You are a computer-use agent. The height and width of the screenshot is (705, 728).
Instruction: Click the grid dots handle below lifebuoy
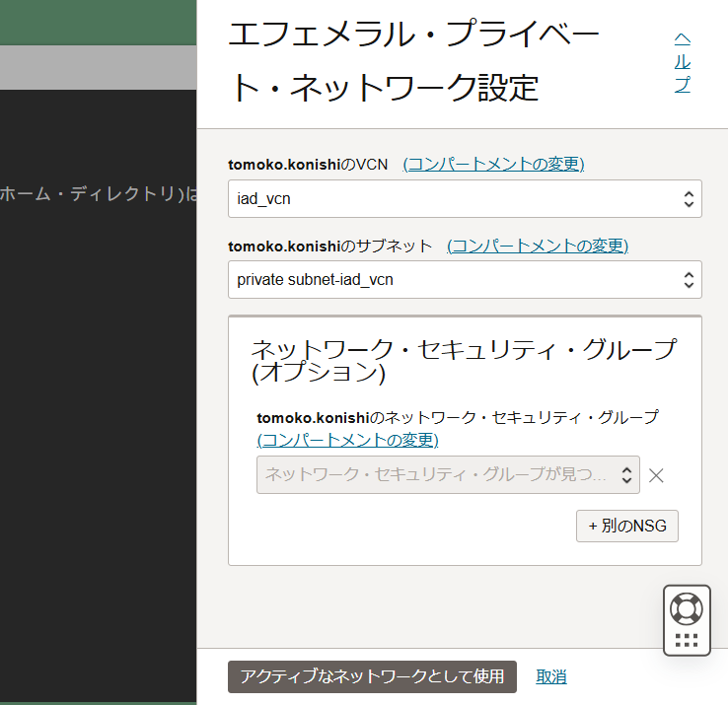click(687, 641)
